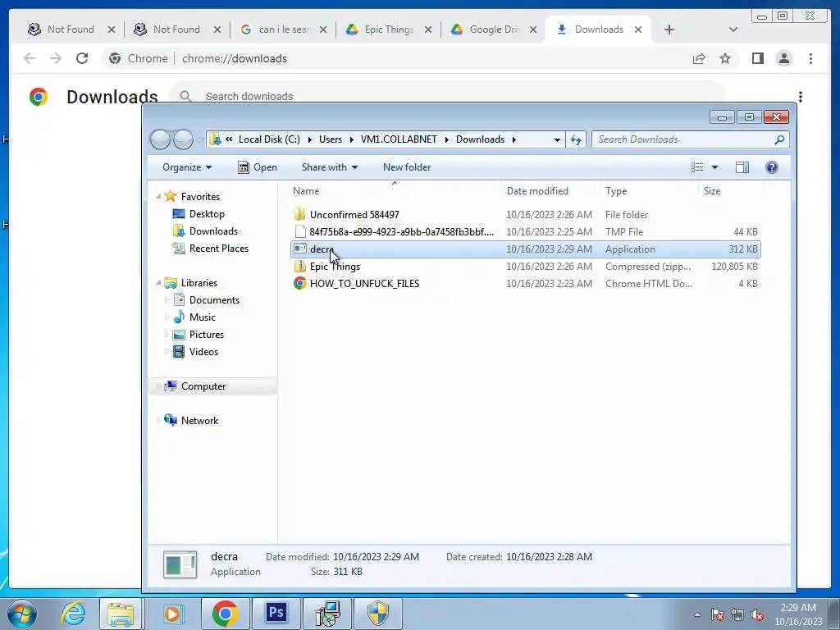Open Windows Start button
The height and width of the screenshot is (630, 840).
21,614
